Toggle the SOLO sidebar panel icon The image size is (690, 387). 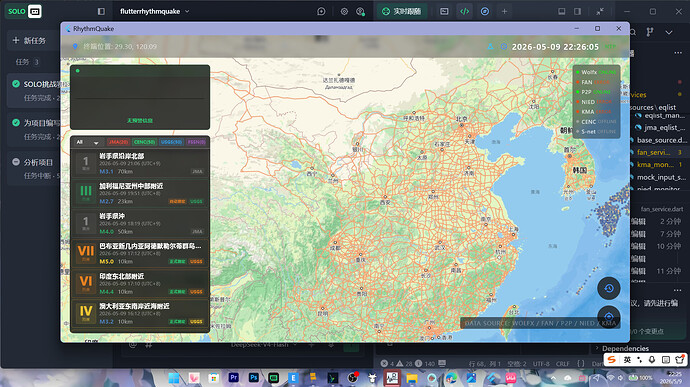coord(101,11)
